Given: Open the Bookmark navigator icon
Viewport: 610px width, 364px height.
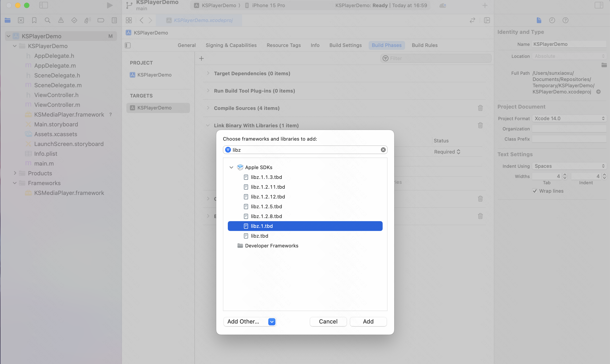Looking at the screenshot, I should pos(34,20).
